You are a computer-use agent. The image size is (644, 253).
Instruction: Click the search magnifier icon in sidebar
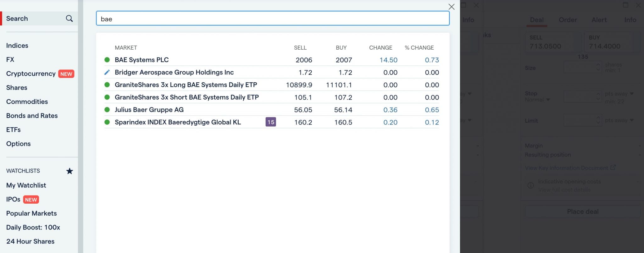tap(69, 19)
